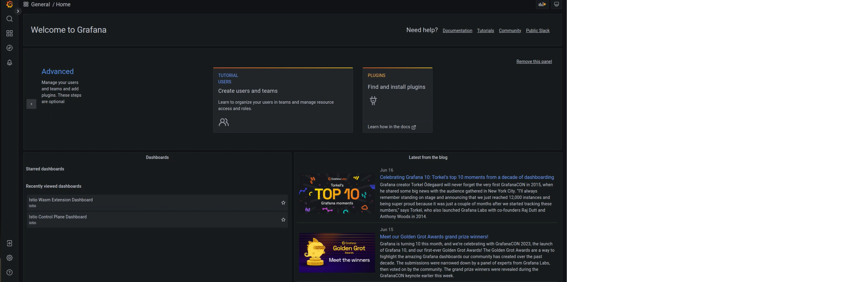Toggle the cycle view mode monitor icon
This screenshot has width=868, height=282.
pos(556,4)
